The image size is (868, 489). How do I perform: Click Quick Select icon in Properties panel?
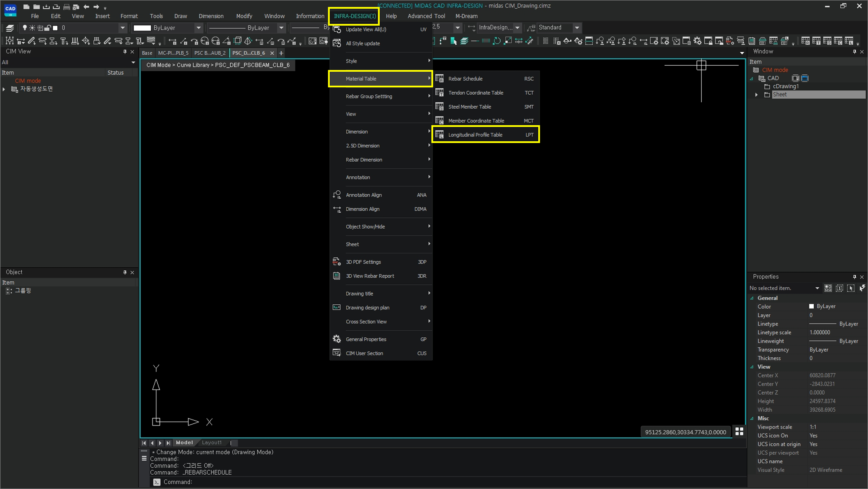point(828,288)
